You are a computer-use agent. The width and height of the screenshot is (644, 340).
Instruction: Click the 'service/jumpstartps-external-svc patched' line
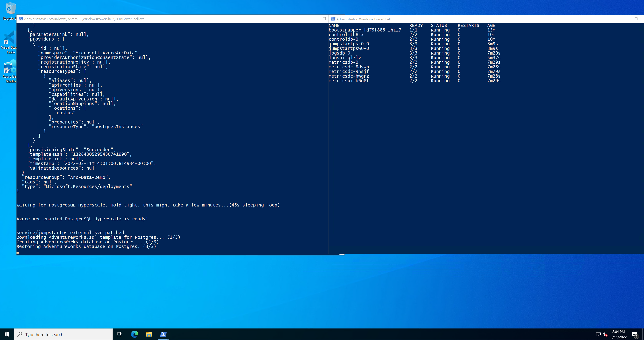[x=70, y=233]
